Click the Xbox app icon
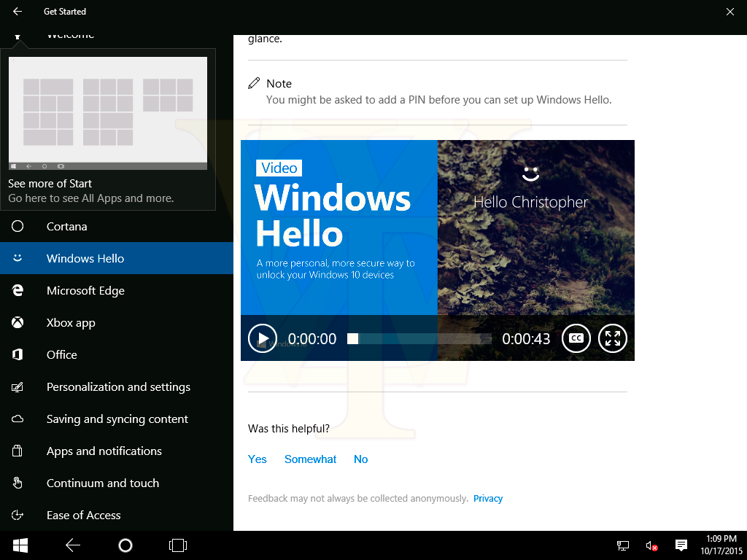747x560 pixels. point(18,323)
